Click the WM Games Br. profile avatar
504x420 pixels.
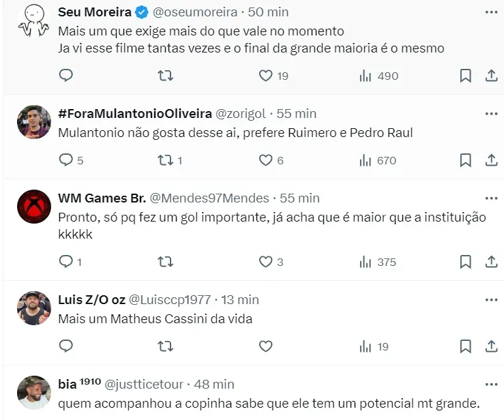(33, 207)
